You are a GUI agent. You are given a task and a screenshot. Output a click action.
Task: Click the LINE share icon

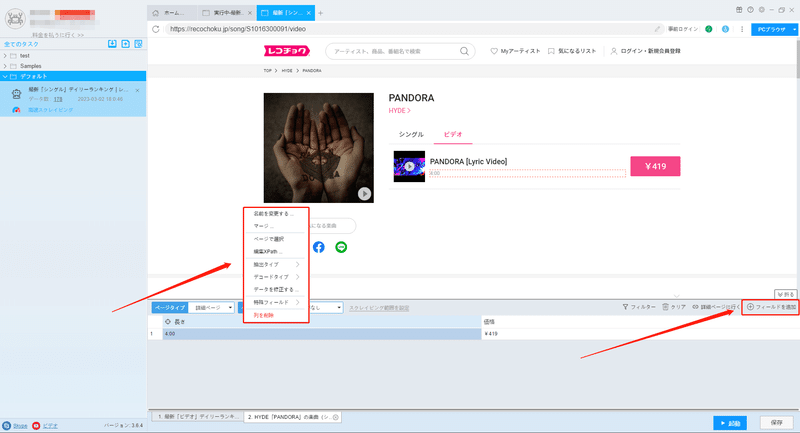tap(341, 247)
